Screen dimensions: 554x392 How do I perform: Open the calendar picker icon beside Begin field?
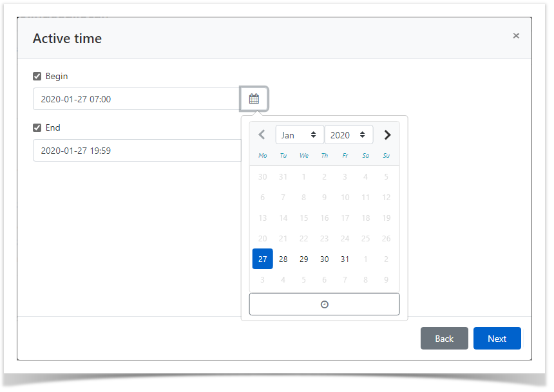point(254,98)
